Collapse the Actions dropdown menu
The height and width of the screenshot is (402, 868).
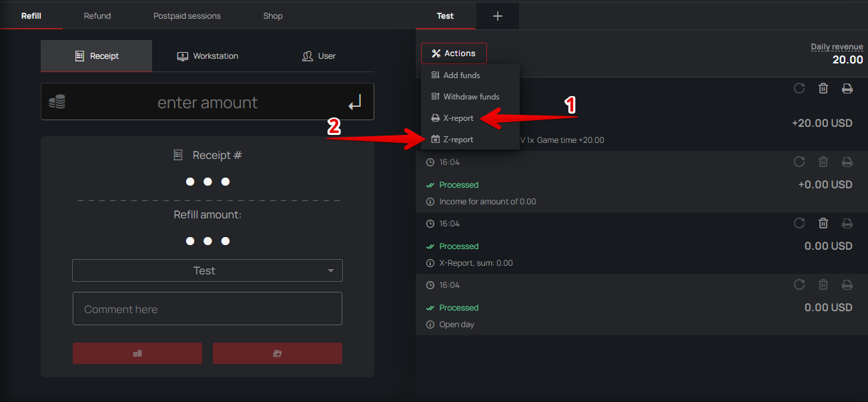[454, 53]
